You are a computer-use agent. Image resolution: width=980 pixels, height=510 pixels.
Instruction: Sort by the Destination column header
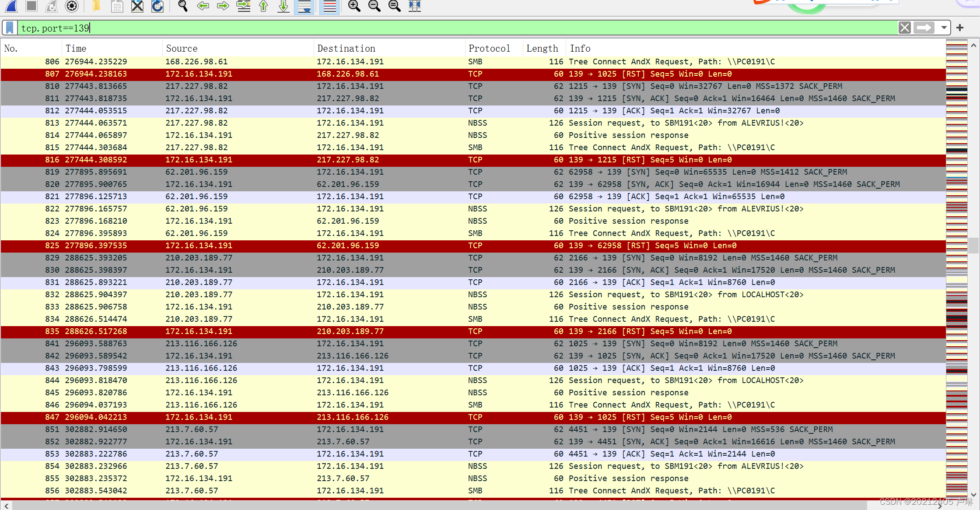pyautogui.click(x=389, y=48)
